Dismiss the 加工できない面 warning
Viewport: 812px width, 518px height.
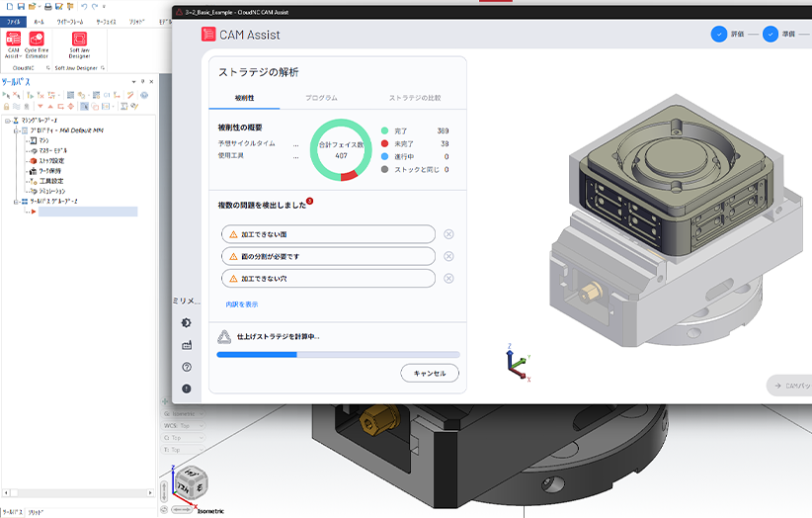tap(448, 234)
